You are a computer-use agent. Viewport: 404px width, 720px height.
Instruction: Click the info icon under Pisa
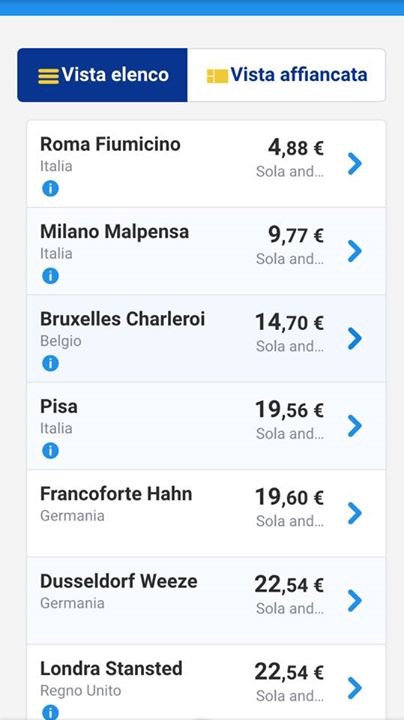click(50, 451)
